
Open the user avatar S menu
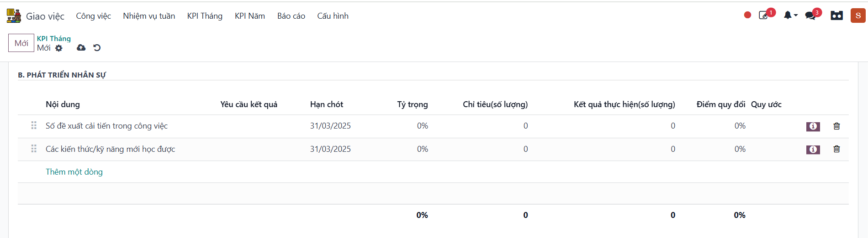pyautogui.click(x=858, y=16)
